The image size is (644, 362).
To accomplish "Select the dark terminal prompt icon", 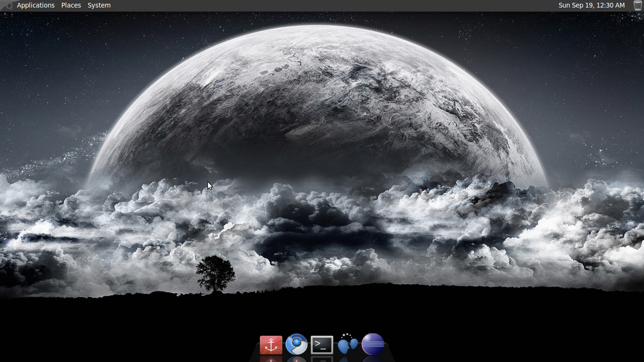I will (322, 345).
